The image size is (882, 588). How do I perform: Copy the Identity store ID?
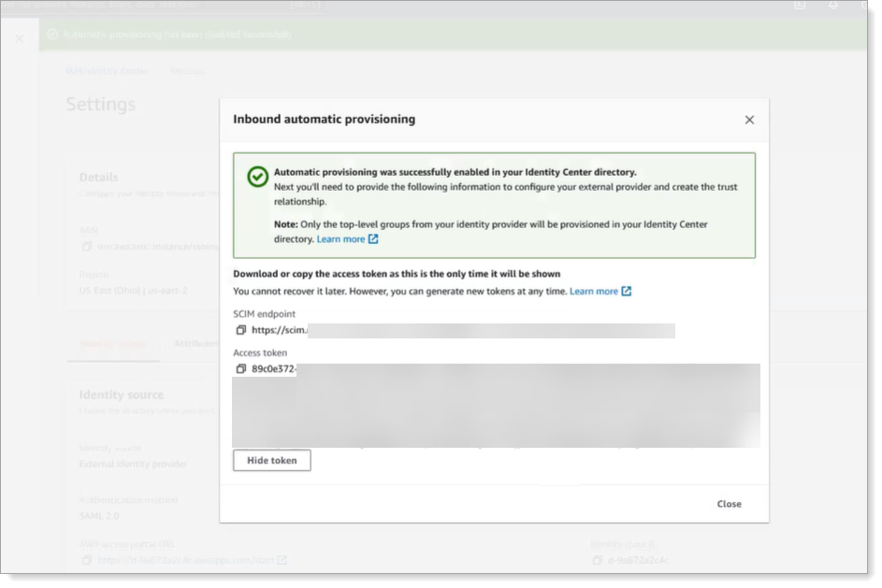pyautogui.click(x=599, y=561)
